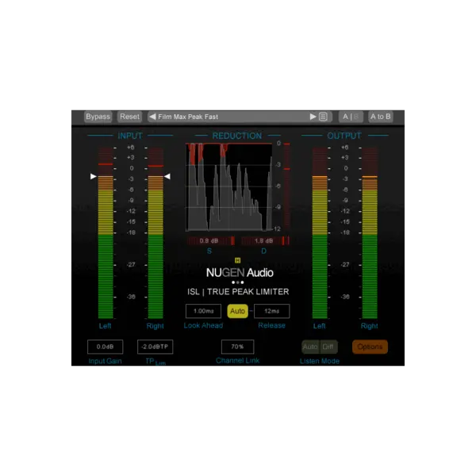Click the Input Right meter bar
This screenshot has width=476, height=476.
click(155, 232)
